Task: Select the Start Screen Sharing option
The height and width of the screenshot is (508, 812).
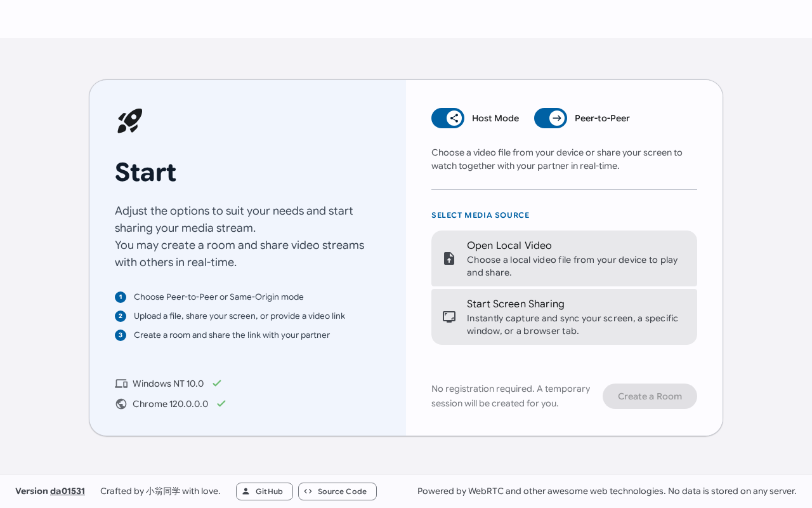Action: [564, 317]
